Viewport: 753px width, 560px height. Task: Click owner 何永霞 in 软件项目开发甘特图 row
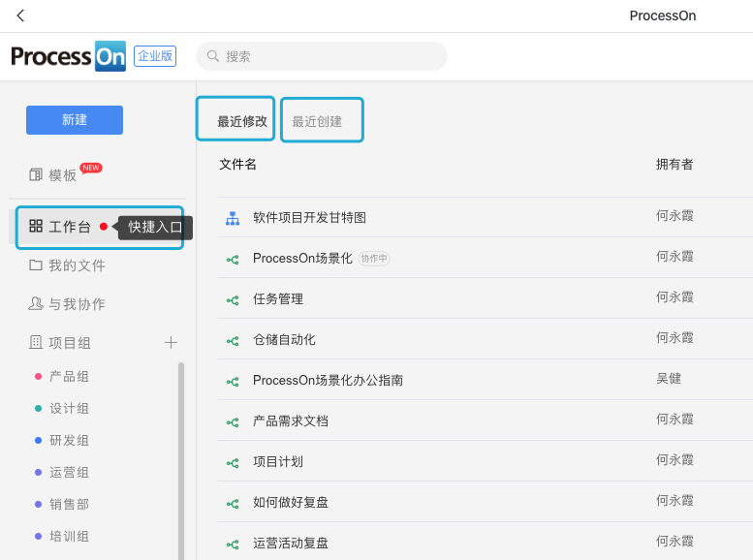tap(675, 216)
